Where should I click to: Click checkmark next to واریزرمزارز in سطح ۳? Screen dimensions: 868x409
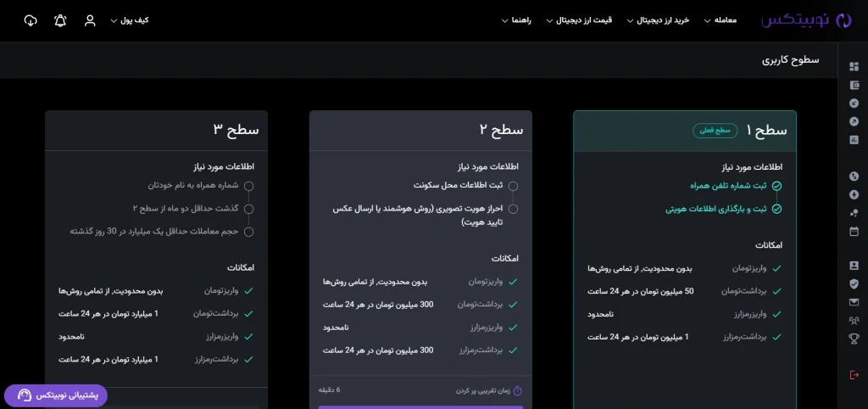coord(248,336)
